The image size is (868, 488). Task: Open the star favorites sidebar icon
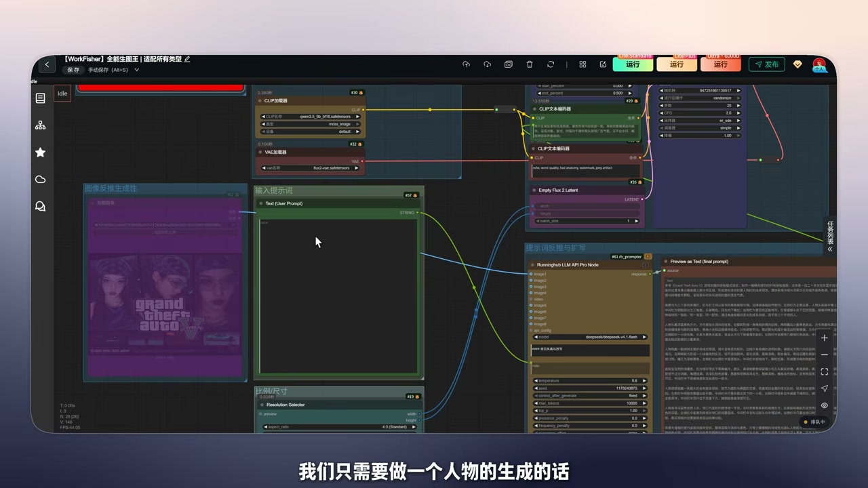41,152
